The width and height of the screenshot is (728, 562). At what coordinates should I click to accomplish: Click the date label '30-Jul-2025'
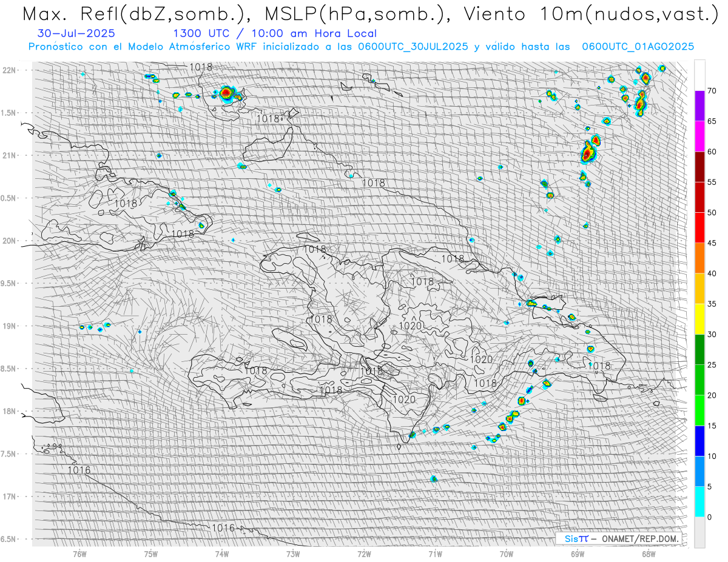coord(75,34)
